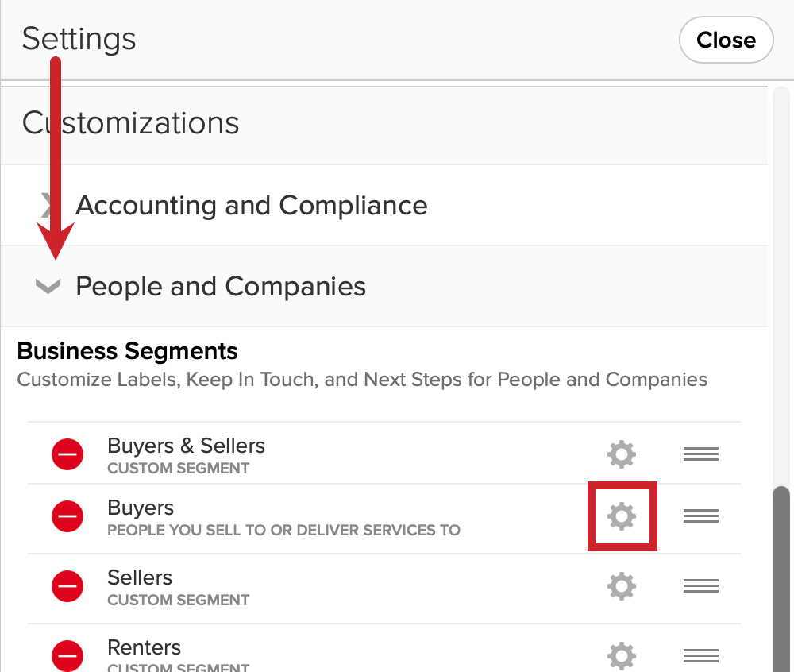Image resolution: width=794 pixels, height=672 pixels.
Task: Select the Sellers segment name
Action: [140, 577]
